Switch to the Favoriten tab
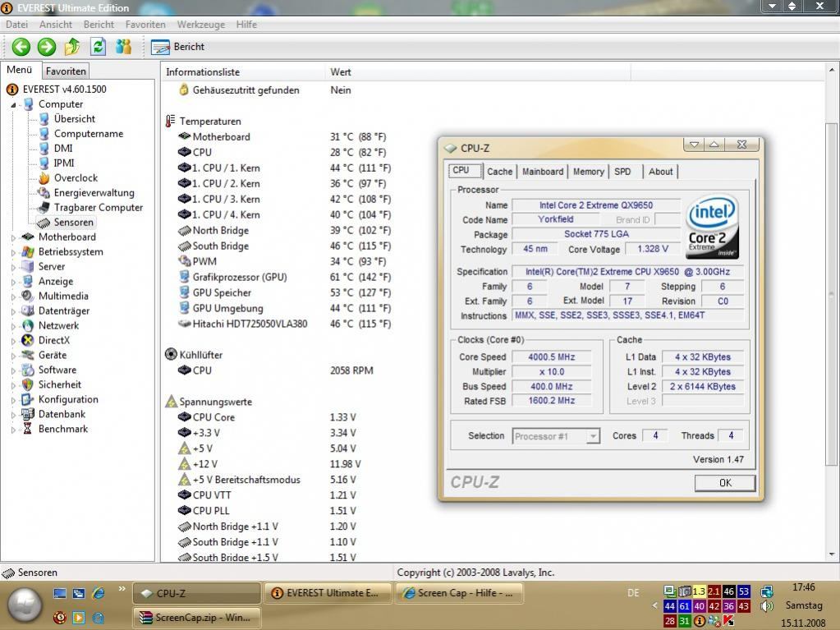This screenshot has width=840, height=630. [x=66, y=71]
